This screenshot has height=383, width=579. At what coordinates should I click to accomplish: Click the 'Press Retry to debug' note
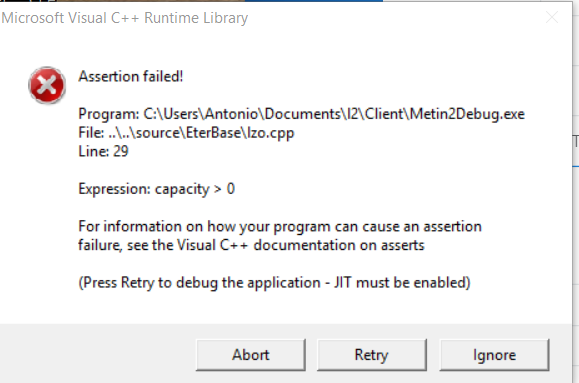(x=274, y=283)
